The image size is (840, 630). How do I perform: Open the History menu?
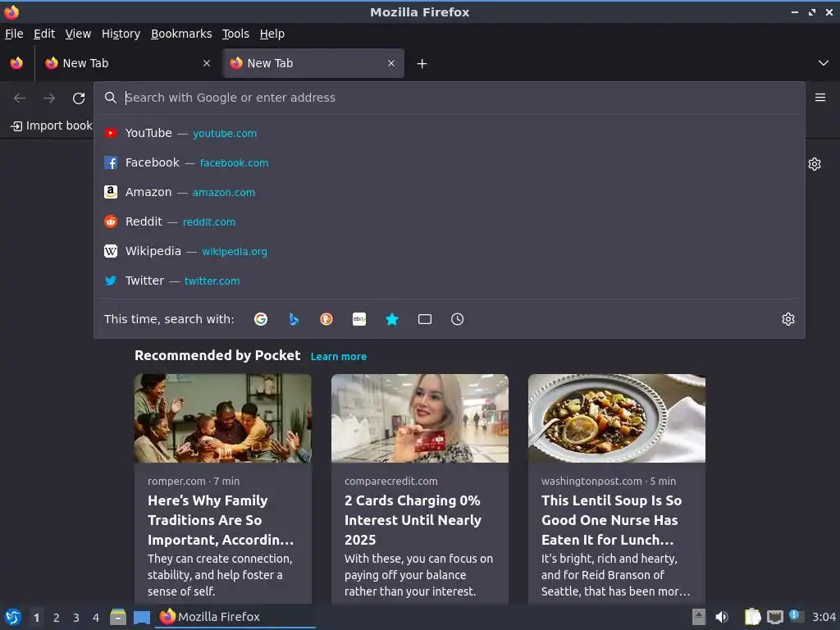tap(121, 34)
